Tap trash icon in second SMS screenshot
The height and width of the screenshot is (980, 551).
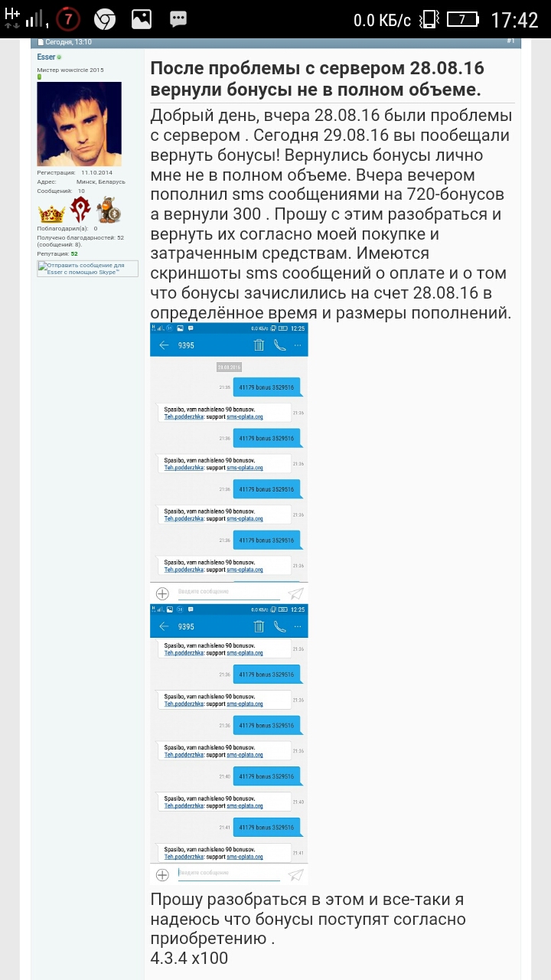click(259, 626)
